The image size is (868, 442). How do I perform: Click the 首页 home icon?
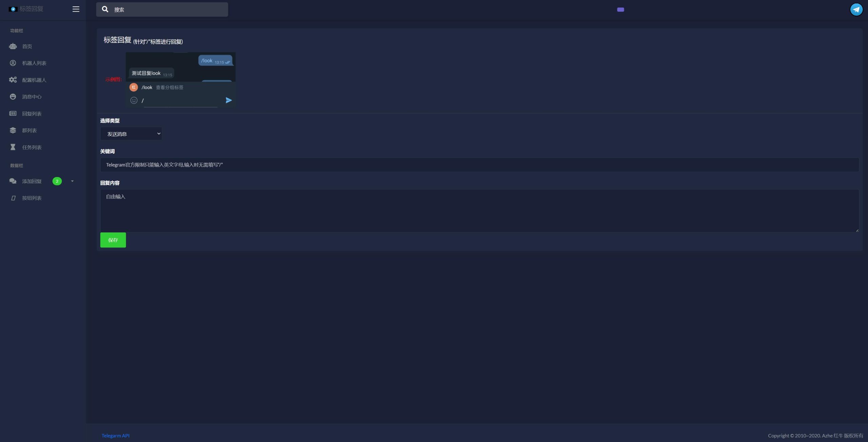(x=13, y=46)
